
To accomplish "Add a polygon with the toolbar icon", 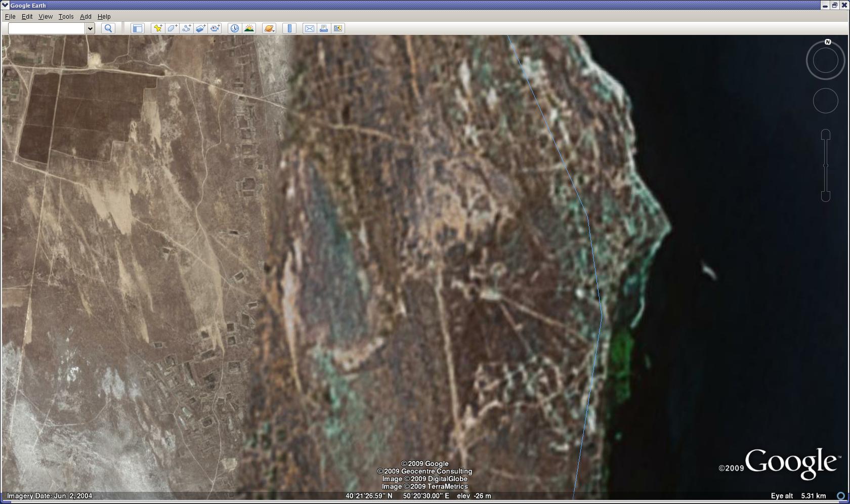I will (x=172, y=28).
